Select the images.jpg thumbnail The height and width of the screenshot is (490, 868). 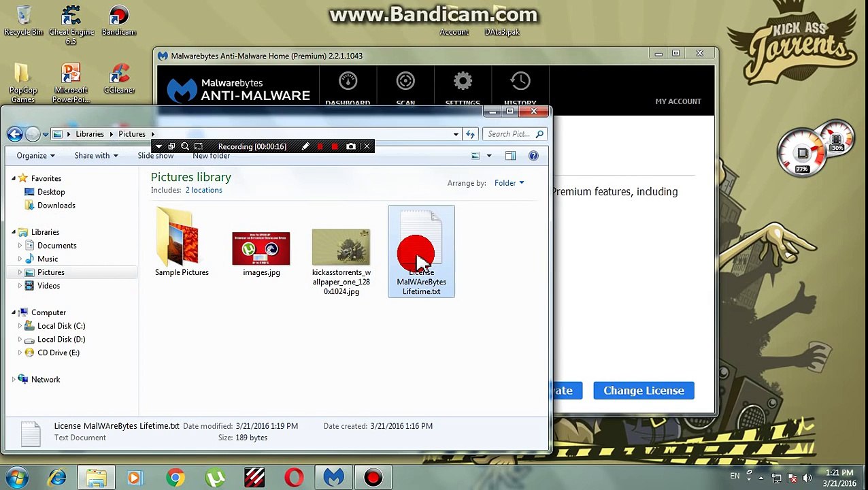(261, 253)
